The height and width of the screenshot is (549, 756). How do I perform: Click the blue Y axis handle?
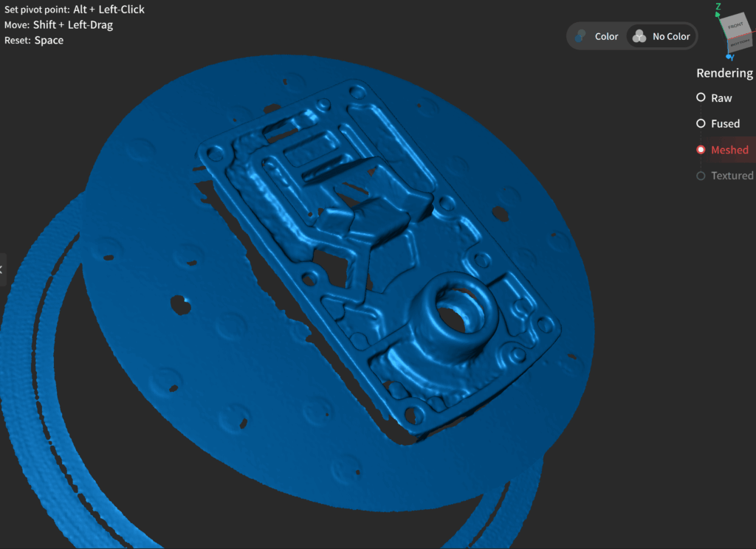[x=729, y=57]
